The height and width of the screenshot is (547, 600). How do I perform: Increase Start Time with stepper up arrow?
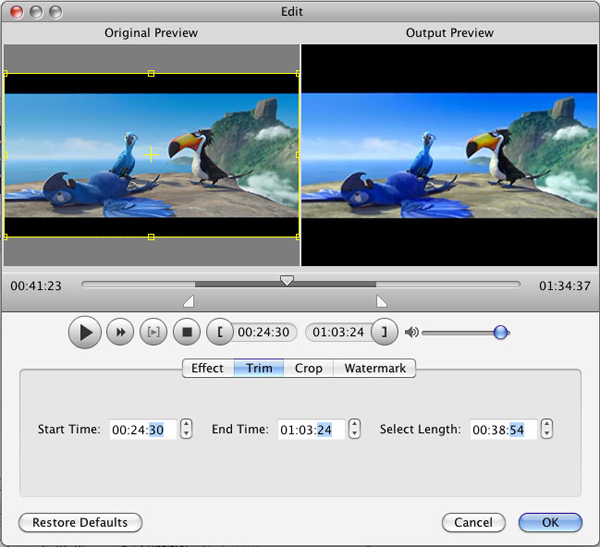pyautogui.click(x=186, y=424)
